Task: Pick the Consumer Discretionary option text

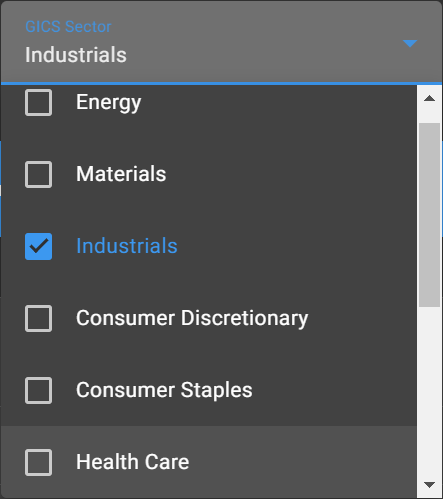Action: [x=192, y=318]
